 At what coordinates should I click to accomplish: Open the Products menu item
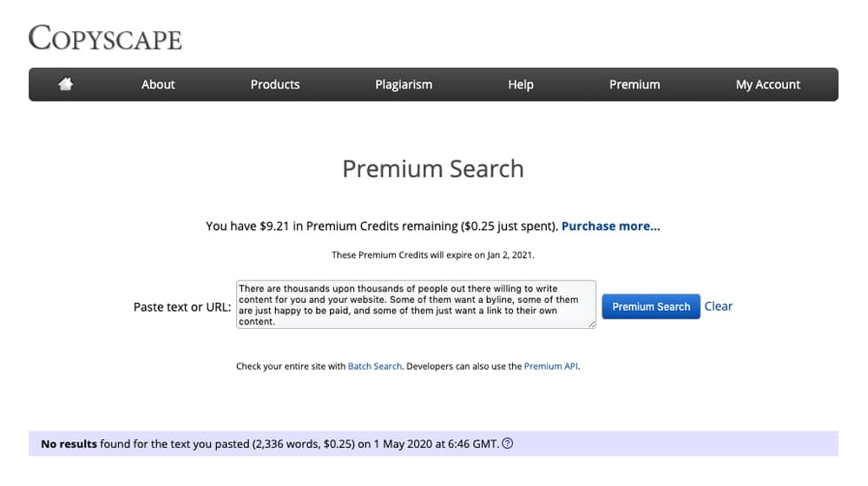tap(275, 84)
